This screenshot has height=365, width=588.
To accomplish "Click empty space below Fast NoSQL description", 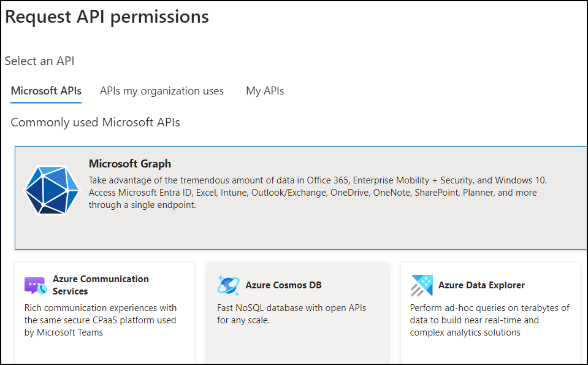I will 297,347.
